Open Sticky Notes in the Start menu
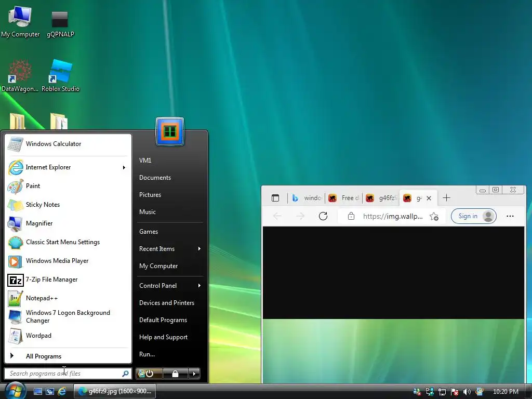The width and height of the screenshot is (532, 399). point(68,205)
